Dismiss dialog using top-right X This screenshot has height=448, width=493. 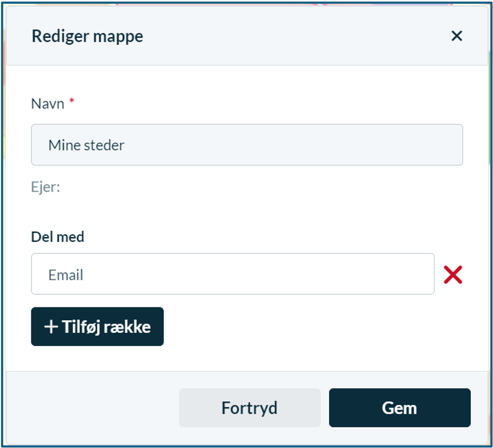(x=457, y=36)
